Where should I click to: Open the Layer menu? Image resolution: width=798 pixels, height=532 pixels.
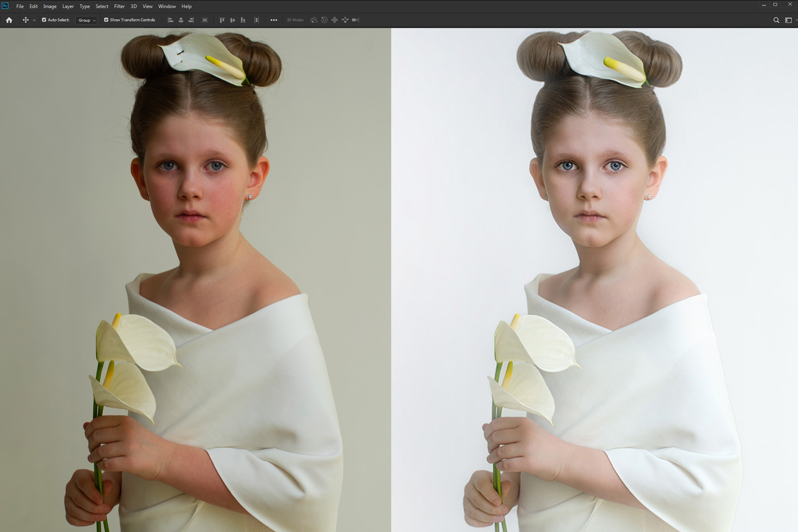click(x=68, y=6)
